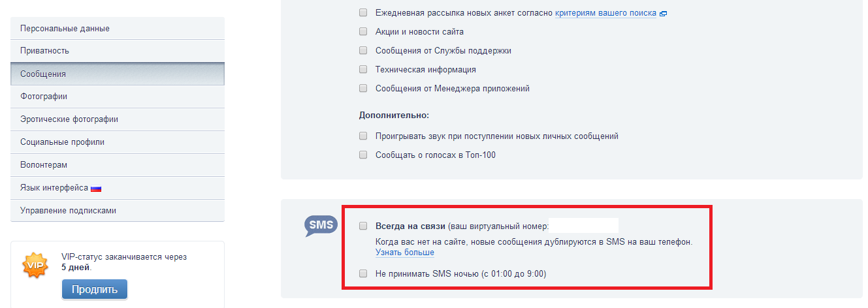
Task: Toggle Техническая информация checkbox
Action: pyautogui.click(x=363, y=69)
